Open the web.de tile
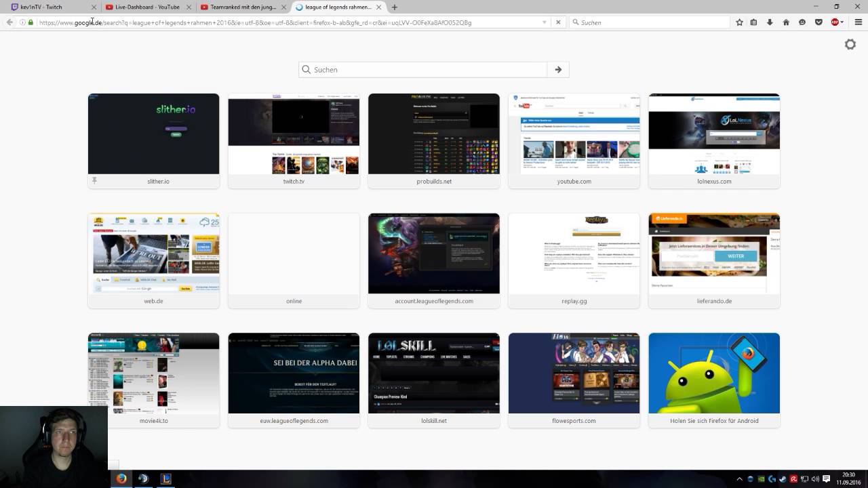 [x=153, y=260]
